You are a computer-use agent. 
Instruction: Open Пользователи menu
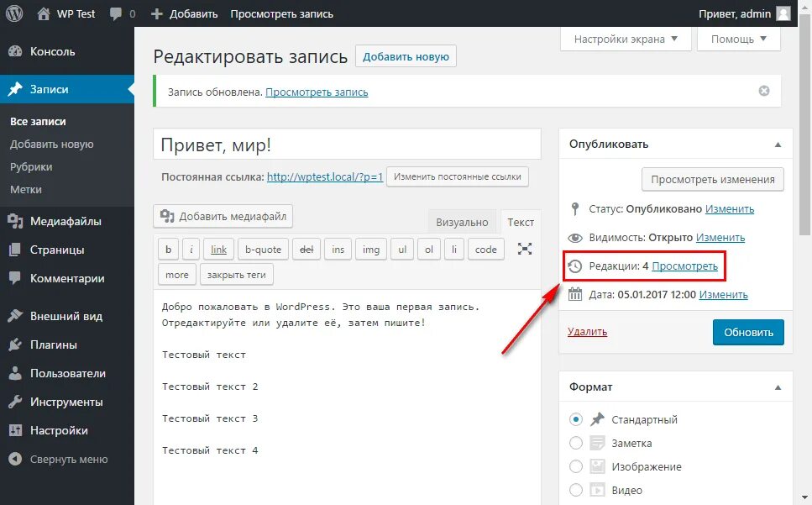click(67, 373)
